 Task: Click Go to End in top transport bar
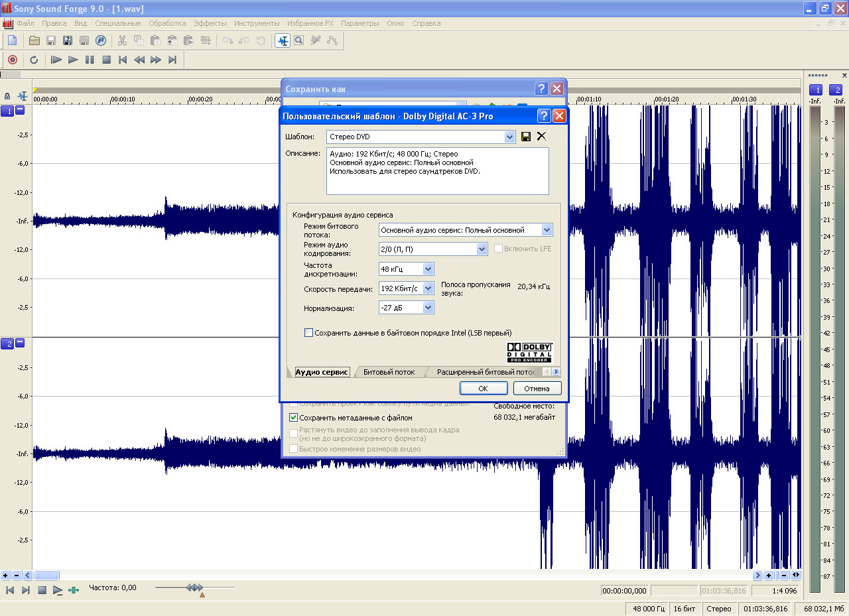[172, 60]
